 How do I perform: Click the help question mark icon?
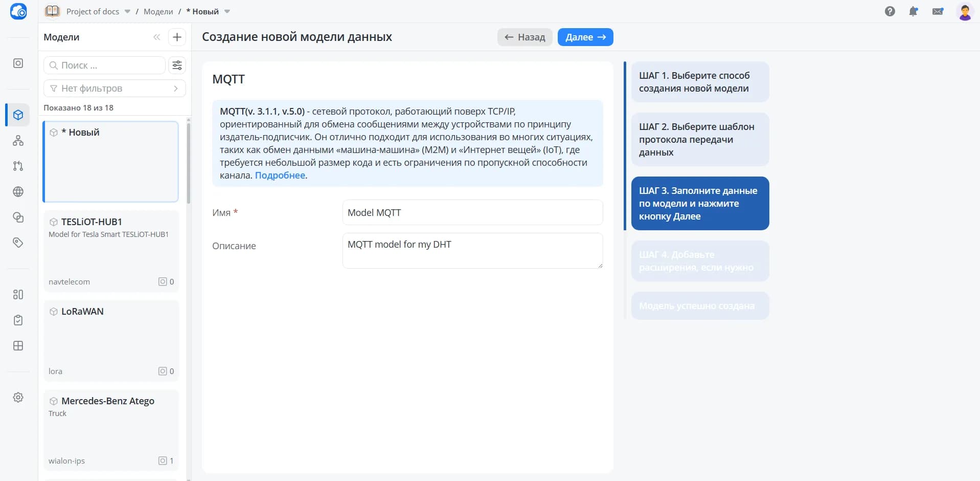tap(890, 11)
